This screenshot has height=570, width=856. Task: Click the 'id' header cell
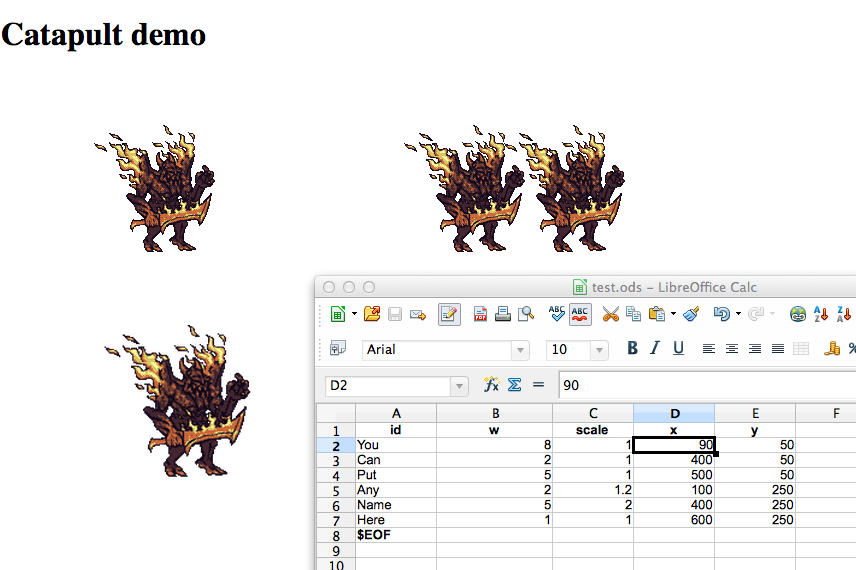click(396, 430)
